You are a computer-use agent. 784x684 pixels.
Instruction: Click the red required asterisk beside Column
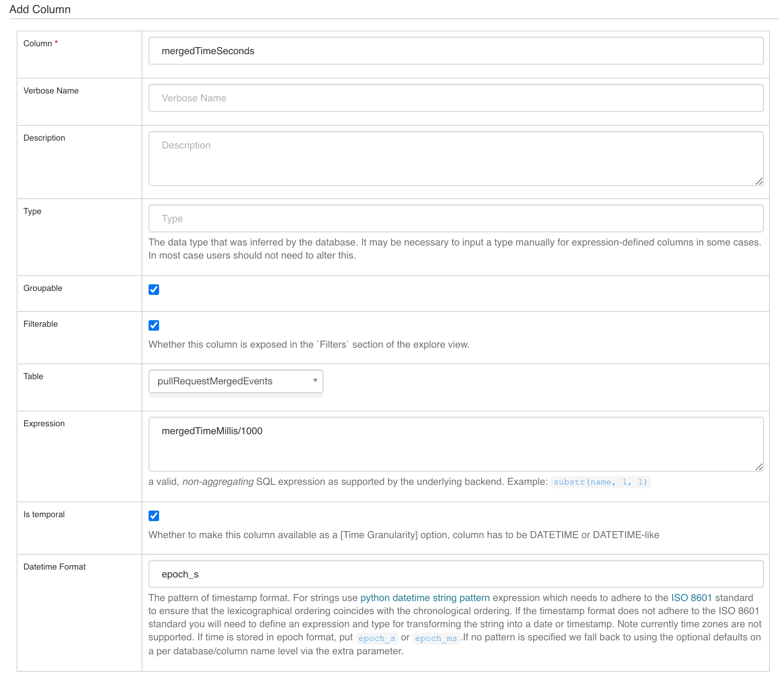(x=56, y=43)
